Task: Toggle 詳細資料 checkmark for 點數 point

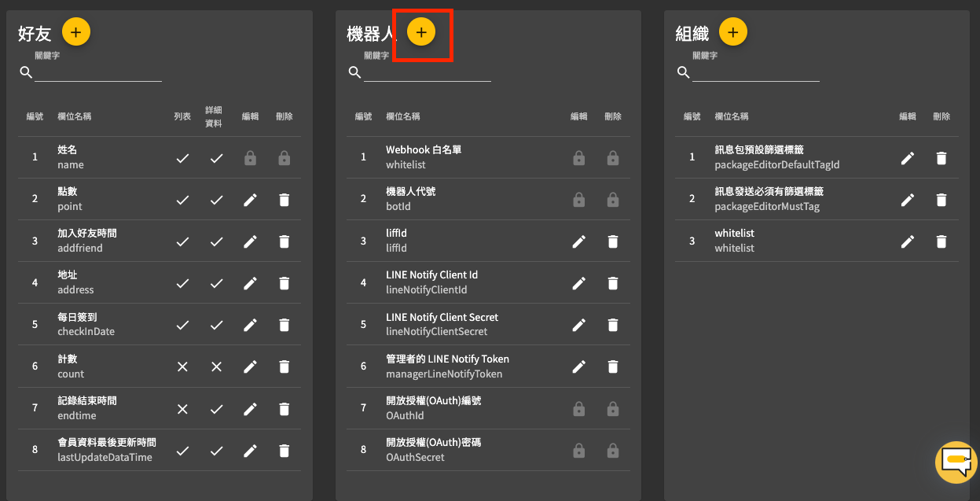Action: 216,200
